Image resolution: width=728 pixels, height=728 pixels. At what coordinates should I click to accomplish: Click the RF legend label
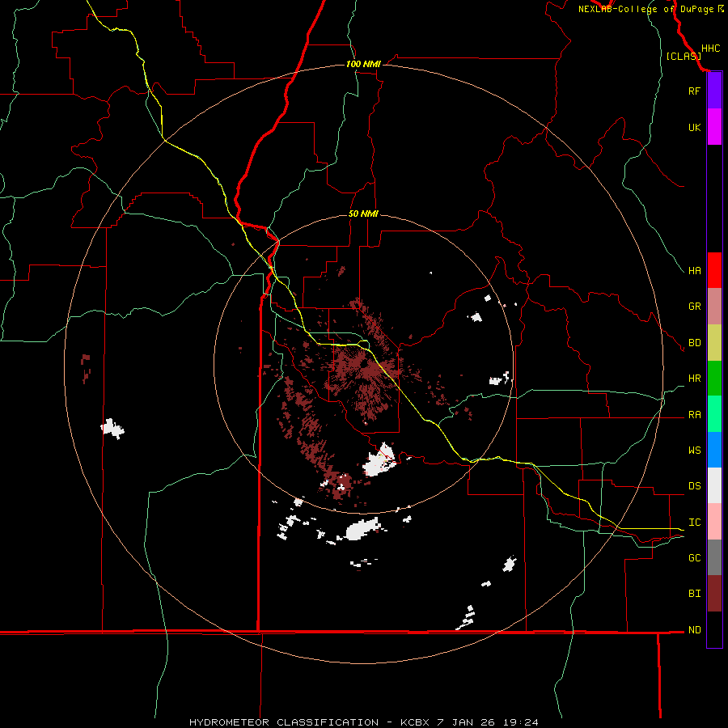694,91
